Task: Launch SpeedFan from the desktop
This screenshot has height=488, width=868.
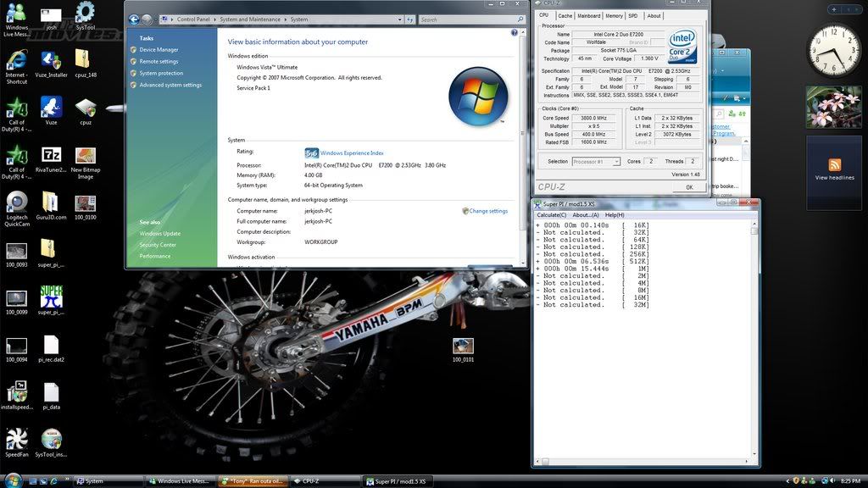Action: 17,442
